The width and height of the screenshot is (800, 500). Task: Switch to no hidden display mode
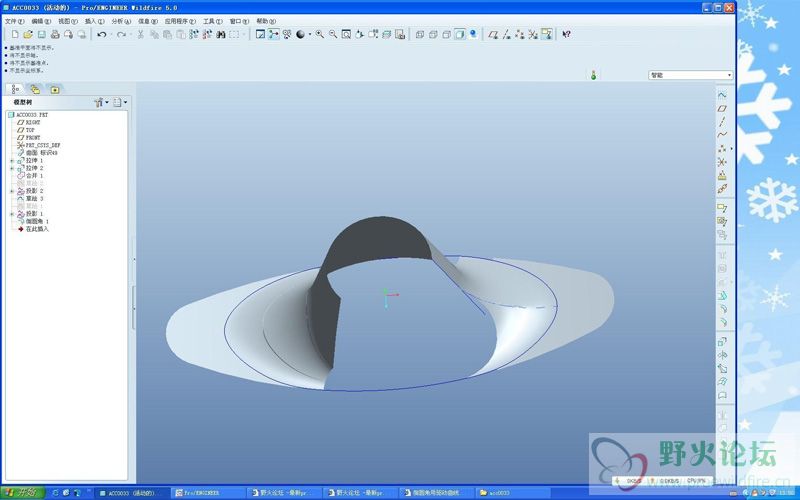[x=446, y=34]
